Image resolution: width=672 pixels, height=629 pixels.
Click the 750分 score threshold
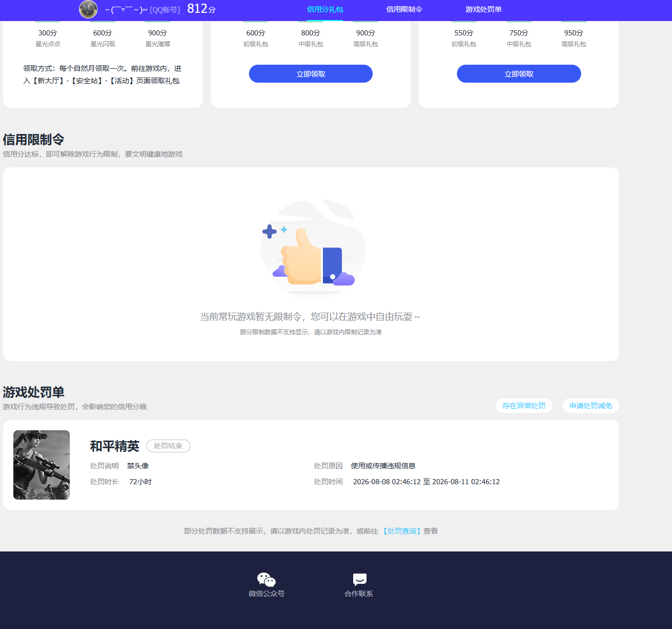click(x=519, y=33)
